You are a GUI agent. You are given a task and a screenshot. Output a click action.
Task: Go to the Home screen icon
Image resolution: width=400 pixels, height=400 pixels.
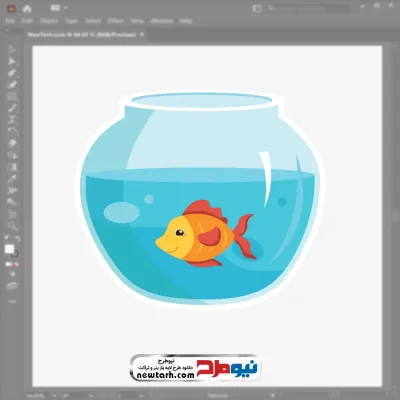click(27, 9)
